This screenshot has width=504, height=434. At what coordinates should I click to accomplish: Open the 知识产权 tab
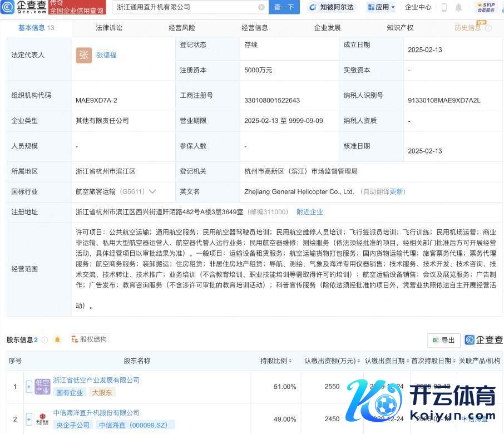[400, 28]
